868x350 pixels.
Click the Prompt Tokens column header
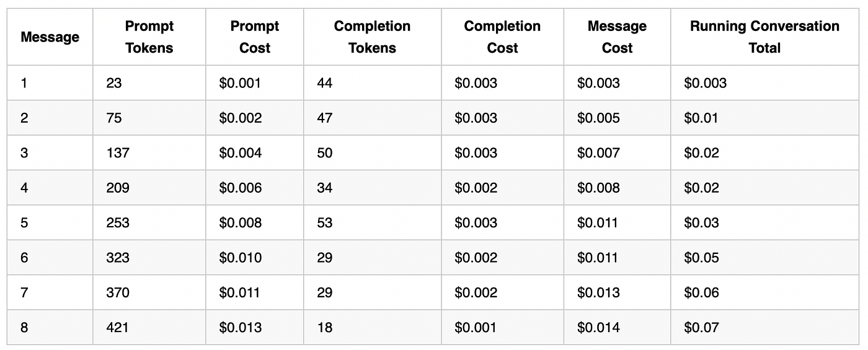(x=149, y=37)
